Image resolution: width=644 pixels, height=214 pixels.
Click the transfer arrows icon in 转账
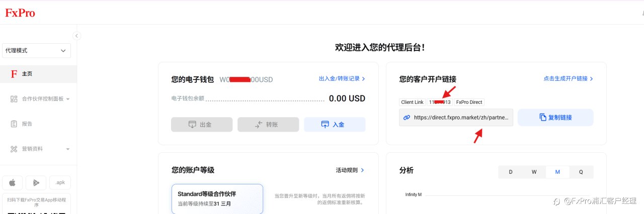pos(259,125)
